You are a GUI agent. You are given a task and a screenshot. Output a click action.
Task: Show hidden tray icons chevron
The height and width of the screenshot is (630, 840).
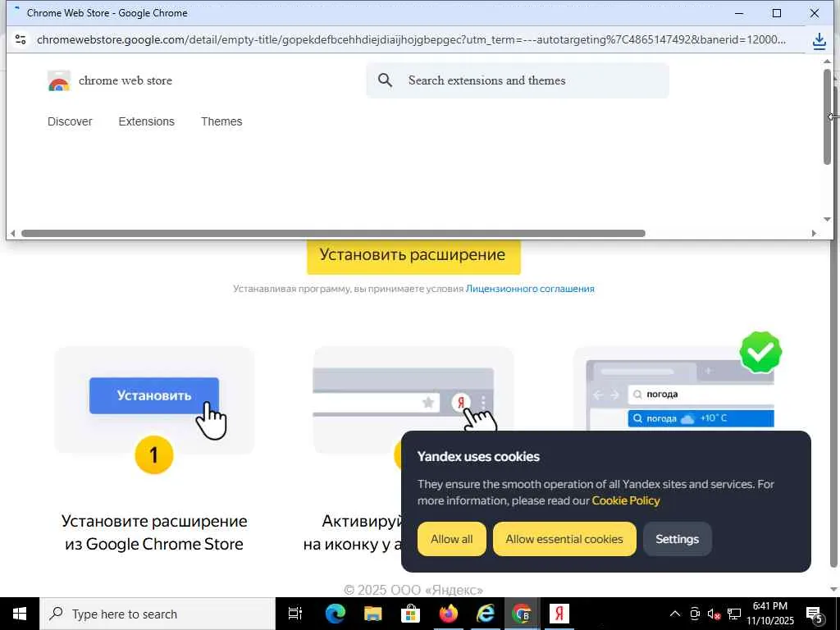(x=675, y=614)
